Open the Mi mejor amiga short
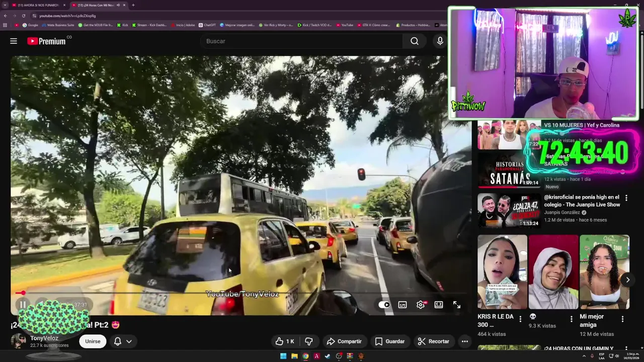The width and height of the screenshot is (644, 362). [604, 272]
